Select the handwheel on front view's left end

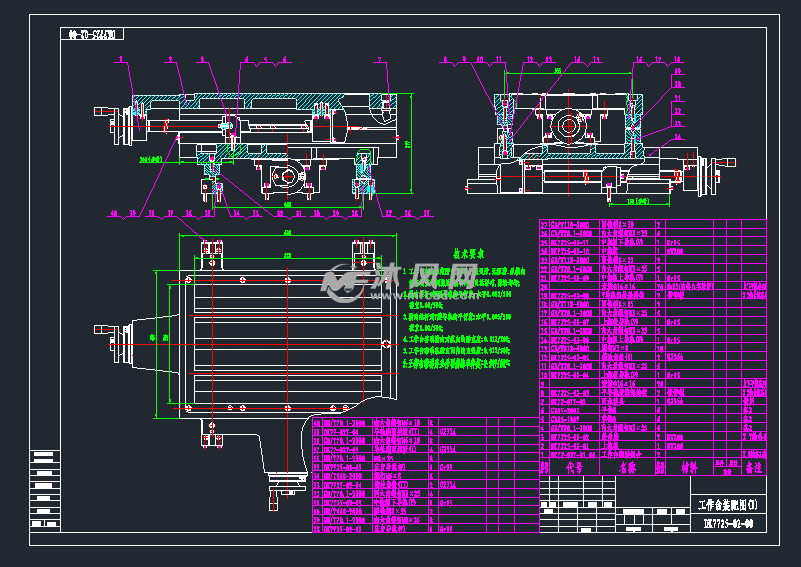114,125
